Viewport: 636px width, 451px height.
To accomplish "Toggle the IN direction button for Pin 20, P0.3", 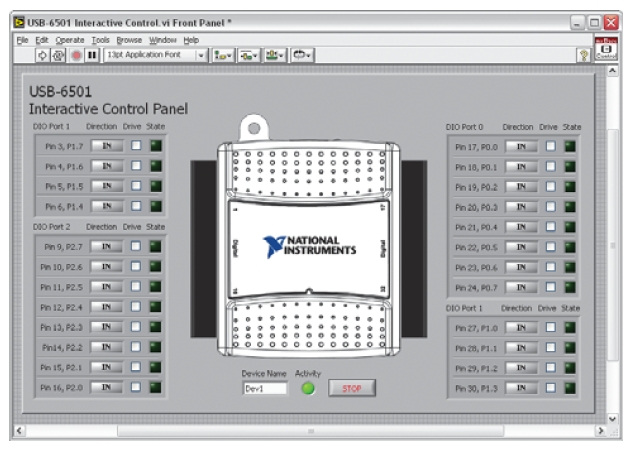I will (520, 207).
